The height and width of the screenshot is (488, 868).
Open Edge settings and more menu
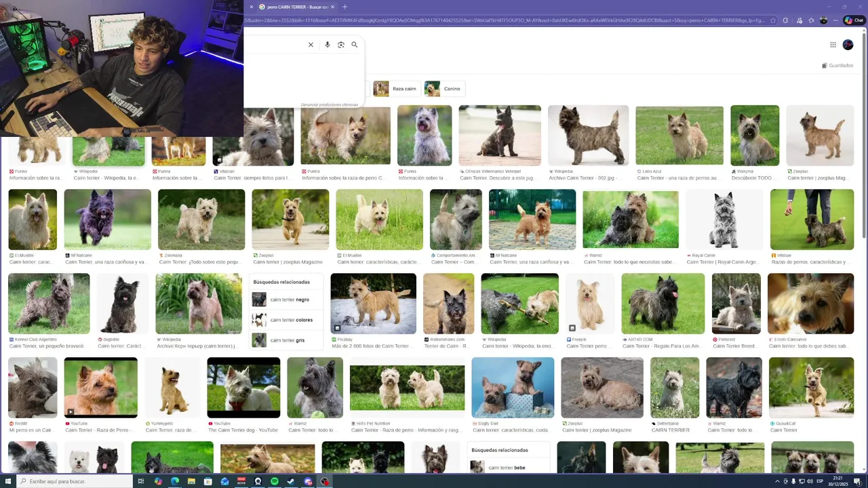[x=835, y=20]
